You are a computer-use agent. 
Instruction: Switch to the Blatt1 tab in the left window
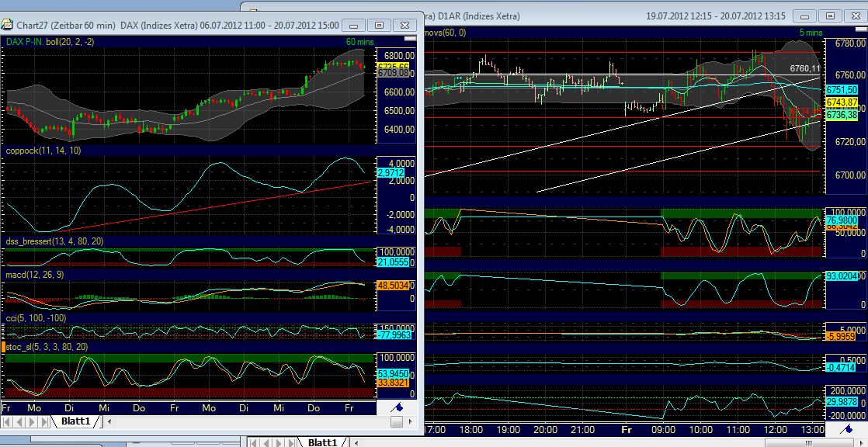pyautogui.click(x=75, y=421)
